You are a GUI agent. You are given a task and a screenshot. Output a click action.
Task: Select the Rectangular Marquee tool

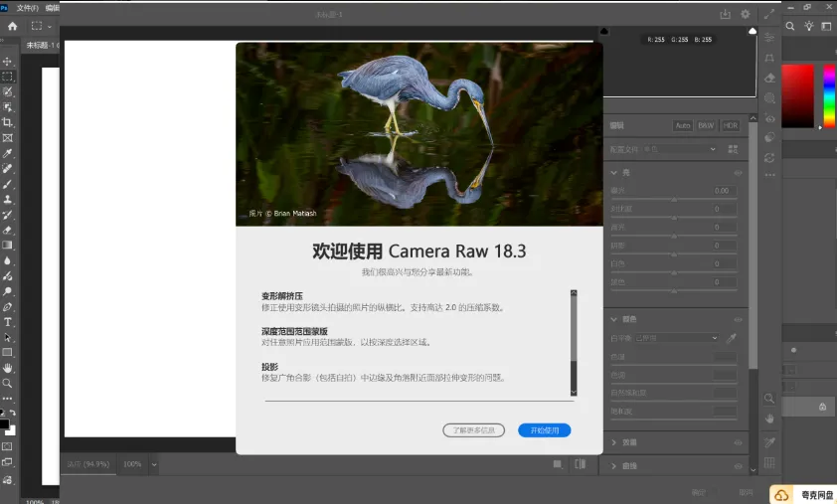[8, 77]
